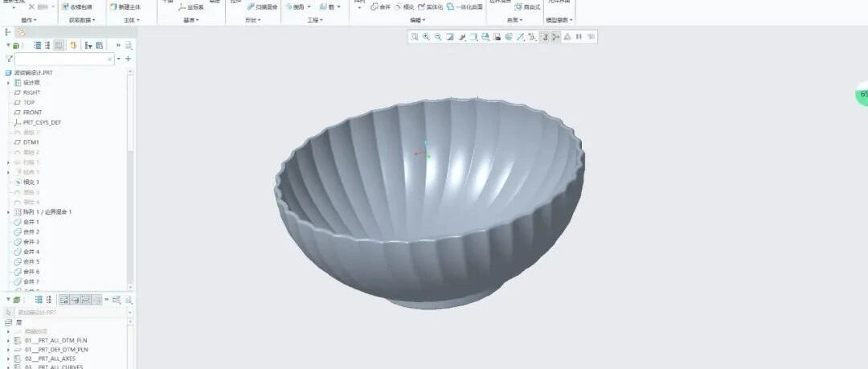
Task: Select 合并 1 feature in model tree
Action: click(x=31, y=222)
